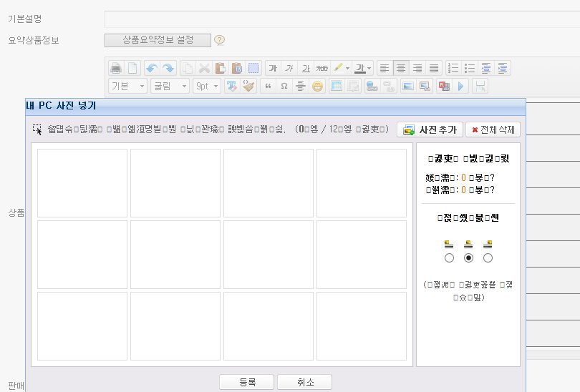Redo the last edit
Image resolution: width=580 pixels, height=392 pixels.
[168, 69]
